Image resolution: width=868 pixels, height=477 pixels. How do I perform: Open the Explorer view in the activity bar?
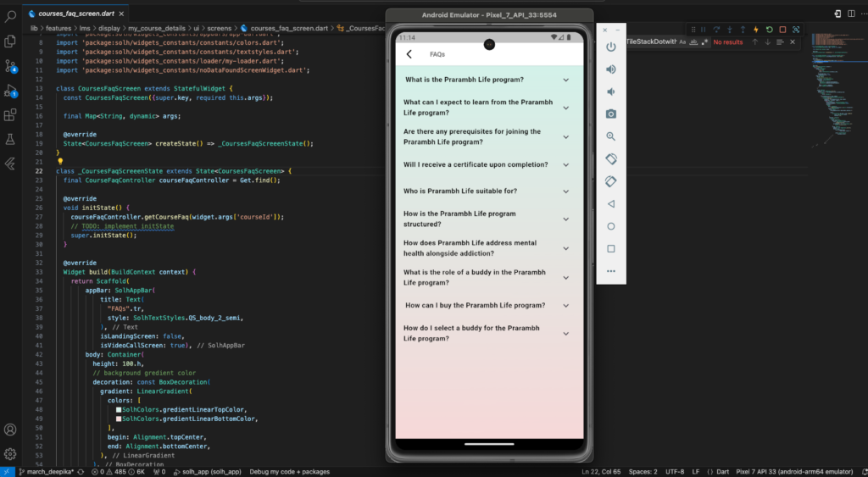coord(10,42)
